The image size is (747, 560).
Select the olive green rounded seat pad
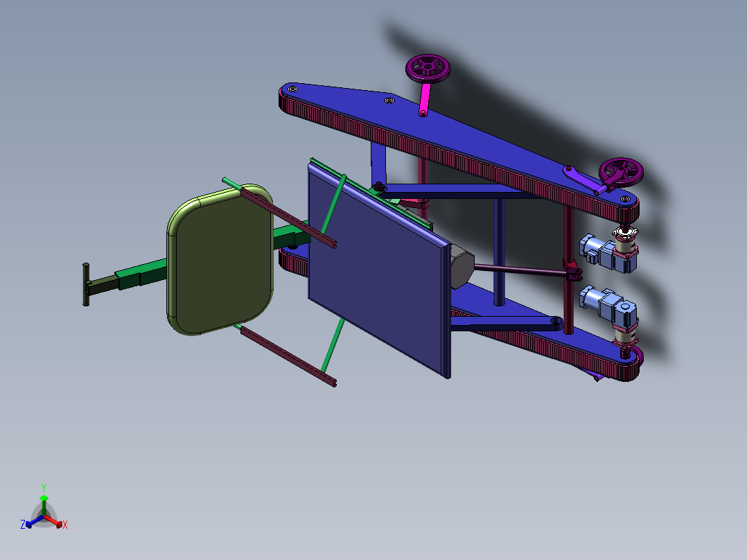coord(220,260)
